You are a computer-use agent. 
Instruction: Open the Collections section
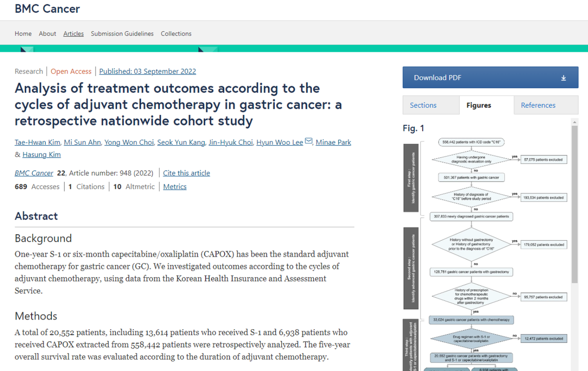click(x=176, y=34)
